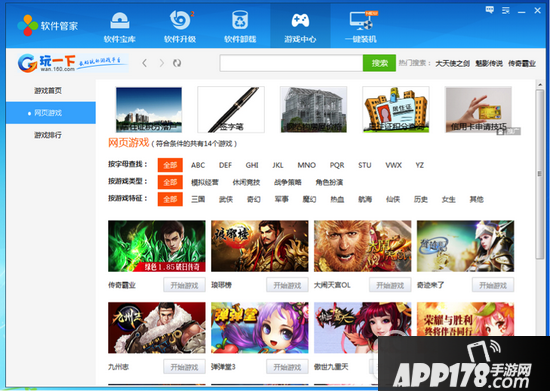Click the refresh page icon

pyautogui.click(x=177, y=63)
